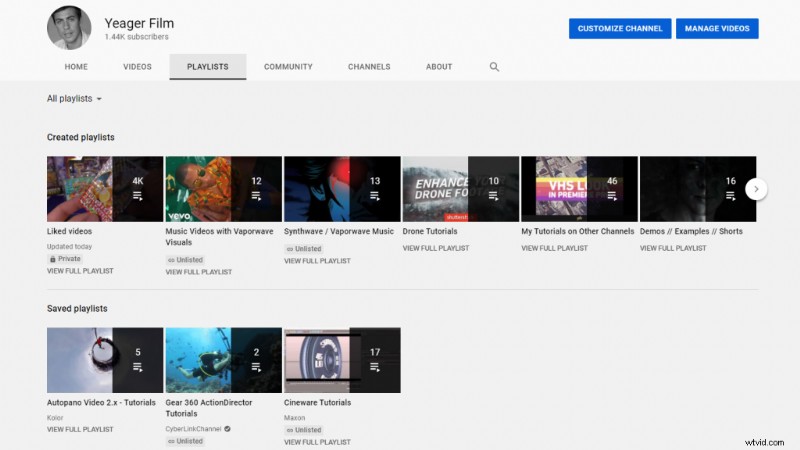The height and width of the screenshot is (450, 800).
Task: Click the Gear 360 ActionDirector Tutorials title
Action: [209, 408]
